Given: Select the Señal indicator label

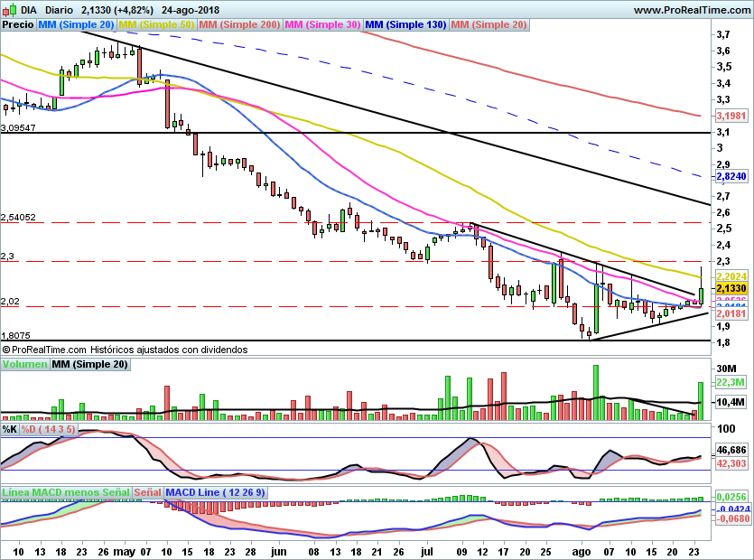Looking at the screenshot, I should 147,492.
